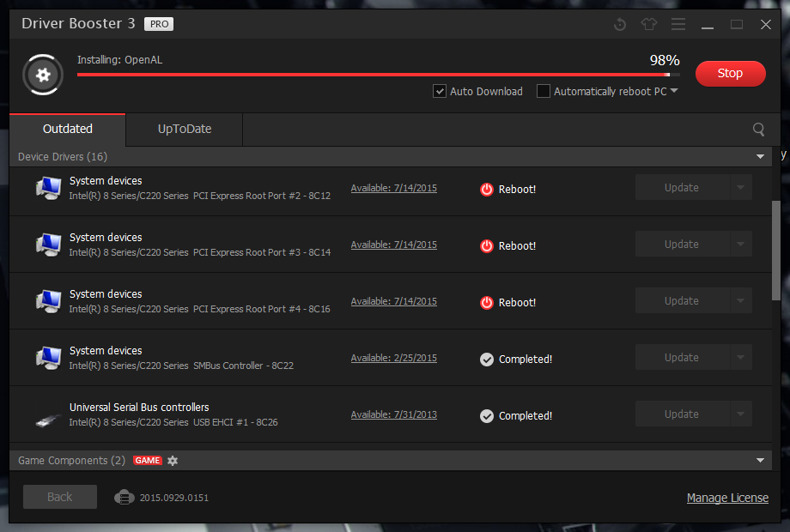The image size is (790, 532).
Task: Collapse the Device Drivers (16) section
Action: tap(760, 157)
